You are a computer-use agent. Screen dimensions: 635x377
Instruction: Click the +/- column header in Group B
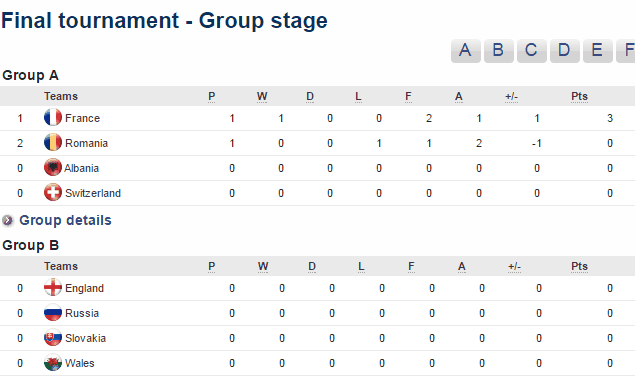(x=514, y=266)
